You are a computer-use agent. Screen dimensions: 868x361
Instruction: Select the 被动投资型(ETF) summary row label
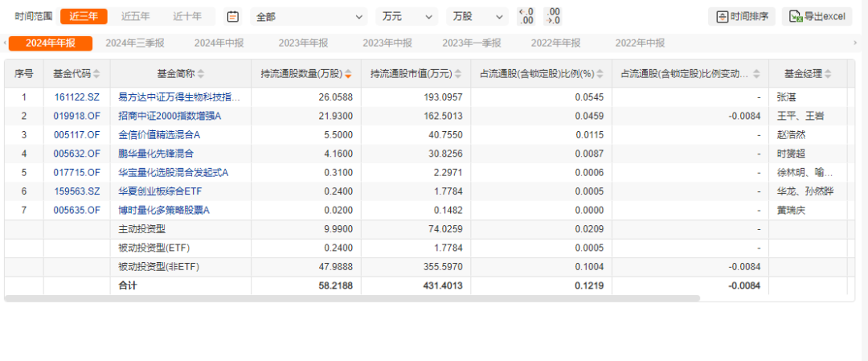152,248
